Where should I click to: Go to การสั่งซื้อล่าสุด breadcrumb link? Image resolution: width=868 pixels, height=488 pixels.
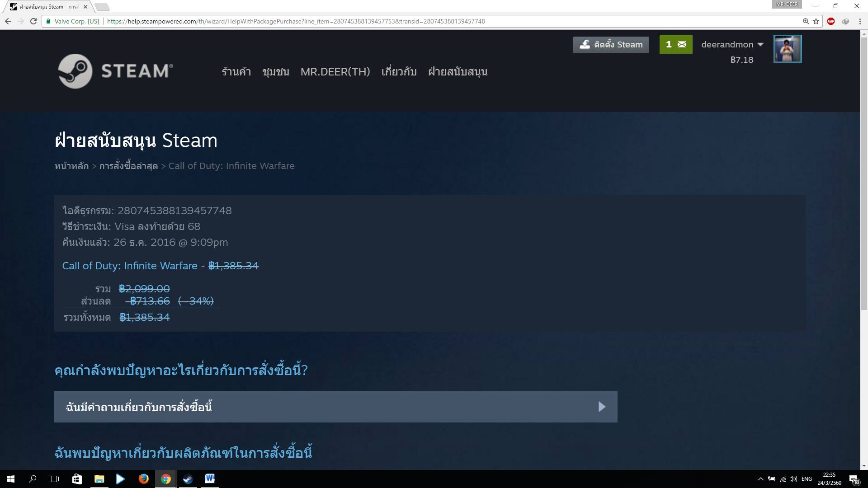pos(128,166)
